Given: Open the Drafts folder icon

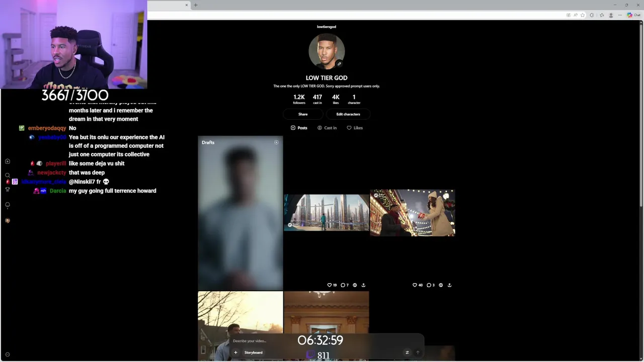Looking at the screenshot, I should (x=276, y=142).
